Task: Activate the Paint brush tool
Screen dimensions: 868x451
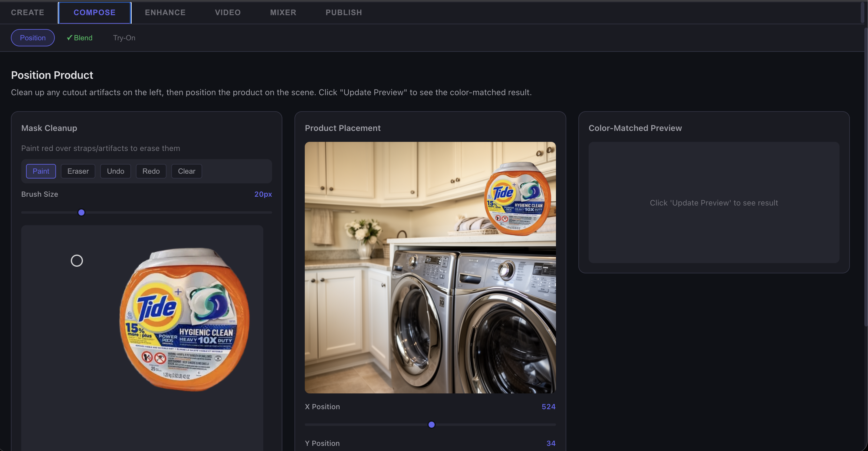Action: (x=41, y=171)
